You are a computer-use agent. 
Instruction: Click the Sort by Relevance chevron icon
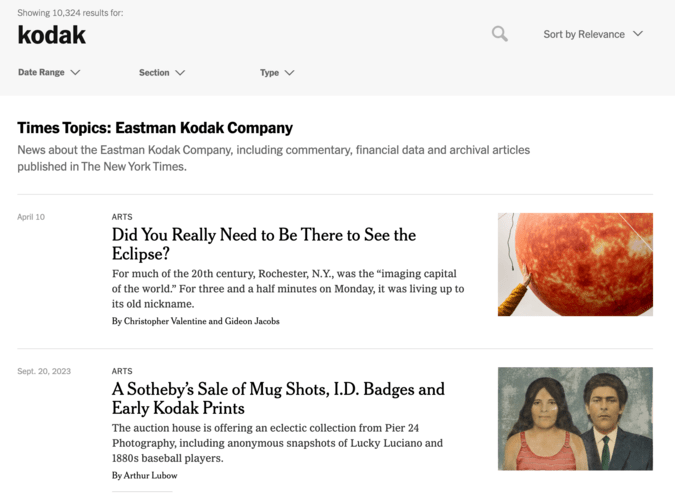point(638,34)
